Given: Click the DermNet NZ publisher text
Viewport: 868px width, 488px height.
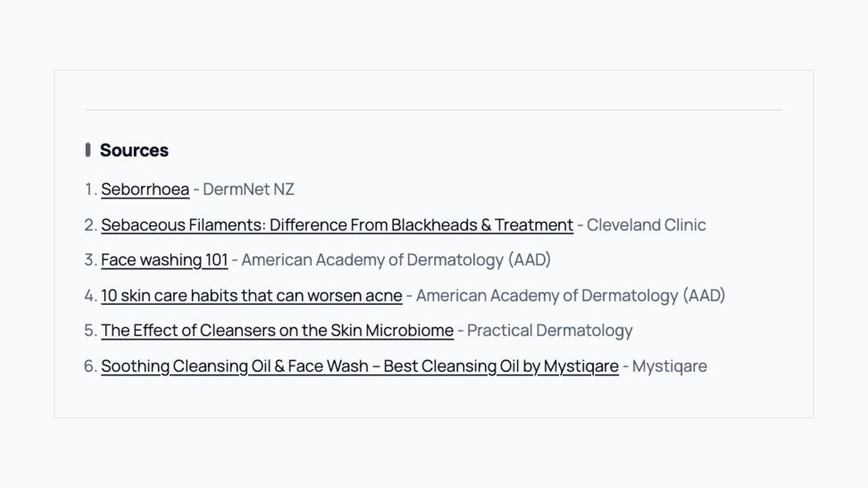Looking at the screenshot, I should coord(248,189).
